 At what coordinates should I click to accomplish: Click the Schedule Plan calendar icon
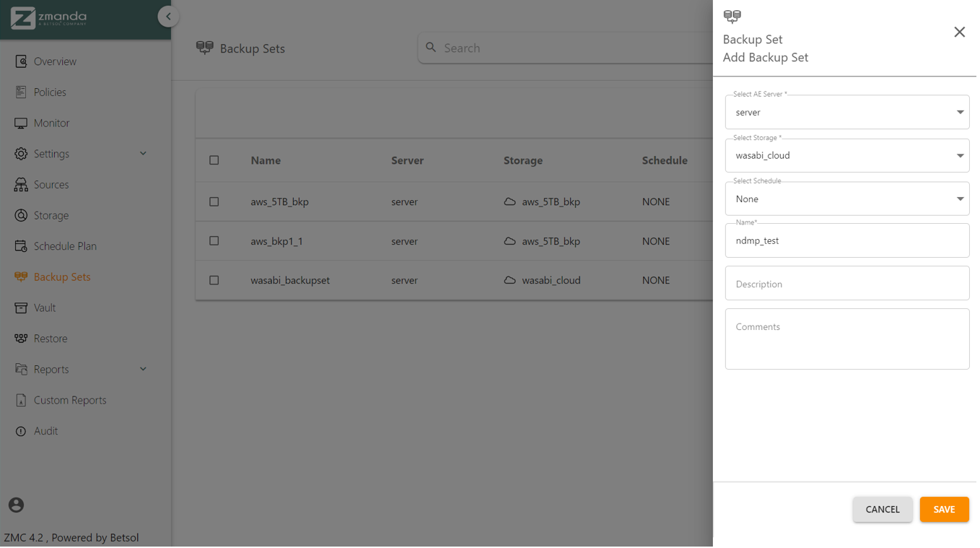tap(21, 246)
